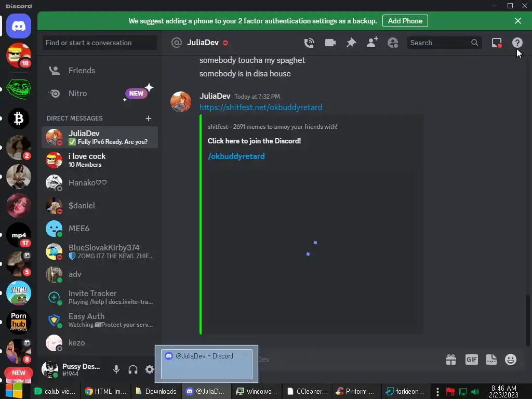532x399 pixels.
Task: Mute microphone in user panel
Action: (116, 369)
